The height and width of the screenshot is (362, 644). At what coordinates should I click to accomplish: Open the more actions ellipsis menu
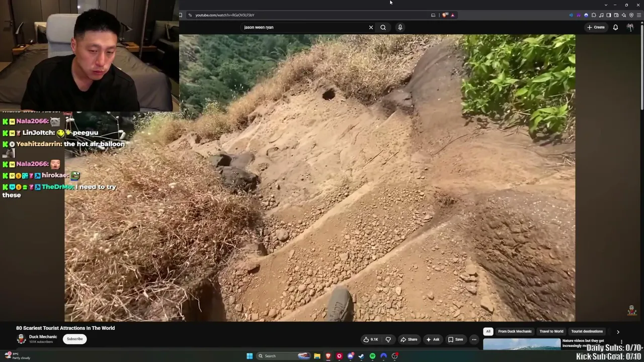[474, 339]
